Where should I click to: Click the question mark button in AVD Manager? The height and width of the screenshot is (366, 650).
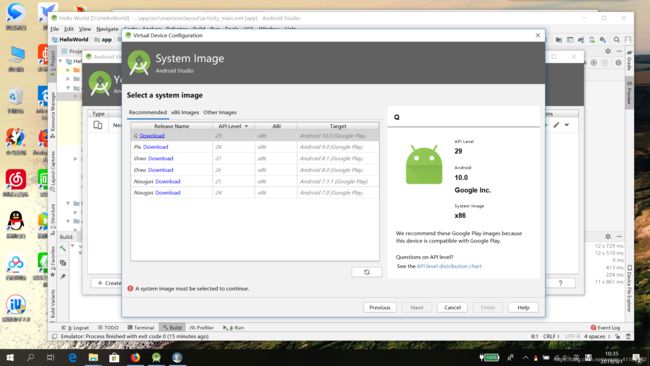[x=560, y=283]
